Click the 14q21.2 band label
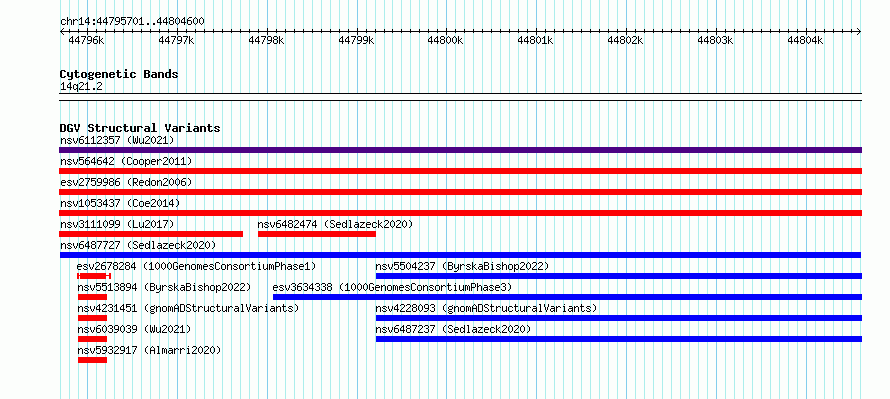890x399 pixels. pyautogui.click(x=81, y=87)
